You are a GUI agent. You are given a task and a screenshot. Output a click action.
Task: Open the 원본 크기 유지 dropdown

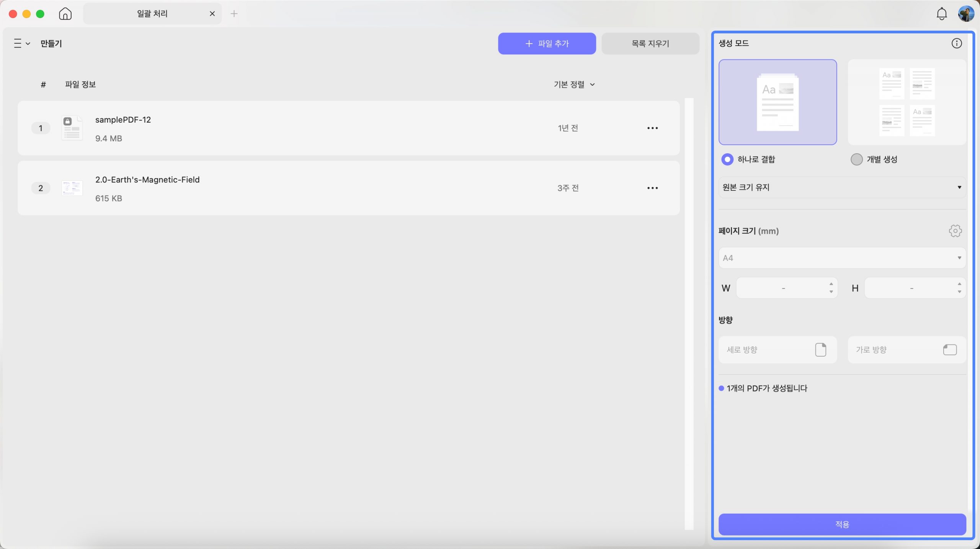click(842, 187)
